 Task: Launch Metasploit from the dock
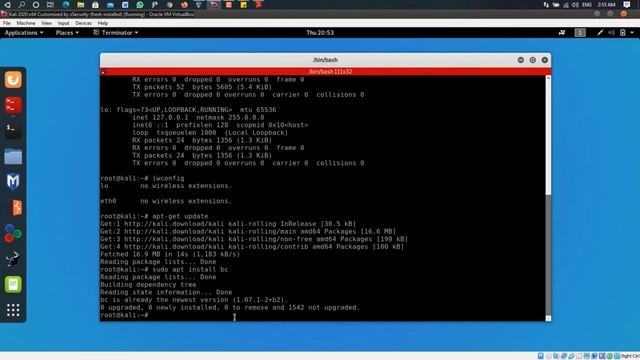click(x=13, y=182)
